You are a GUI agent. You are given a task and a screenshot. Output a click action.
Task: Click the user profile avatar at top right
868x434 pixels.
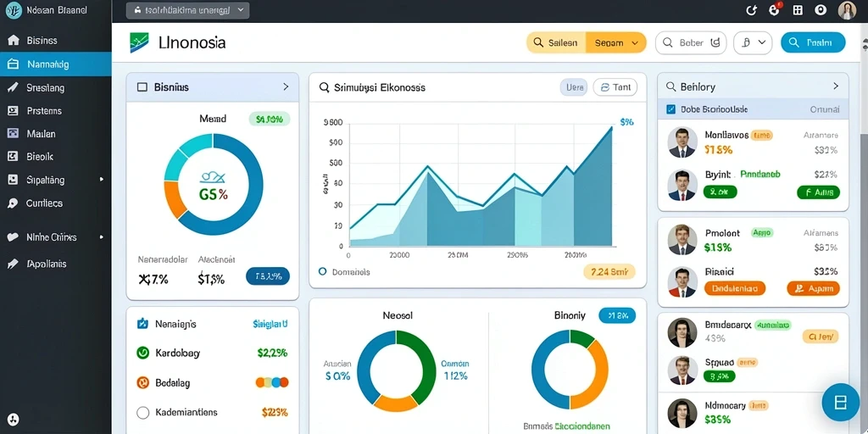click(x=847, y=10)
